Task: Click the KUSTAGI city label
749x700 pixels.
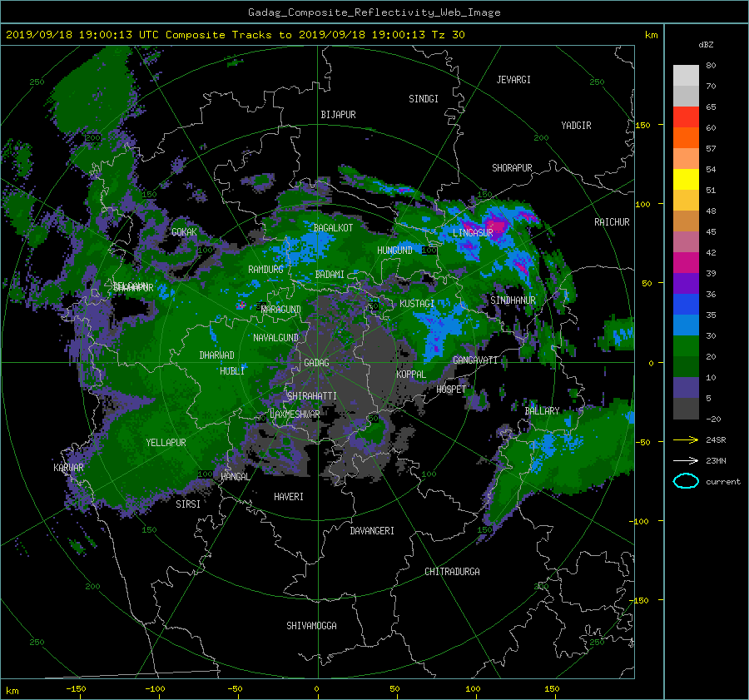Action: click(x=417, y=304)
